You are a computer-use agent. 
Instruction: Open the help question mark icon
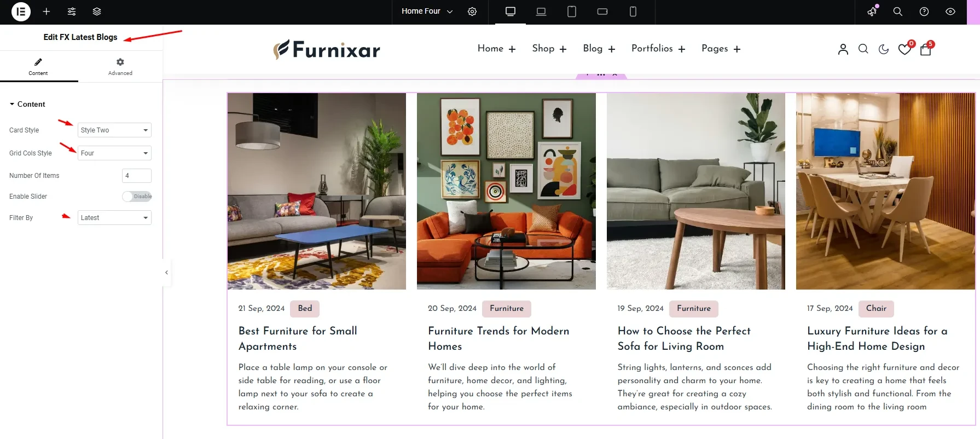coord(924,11)
